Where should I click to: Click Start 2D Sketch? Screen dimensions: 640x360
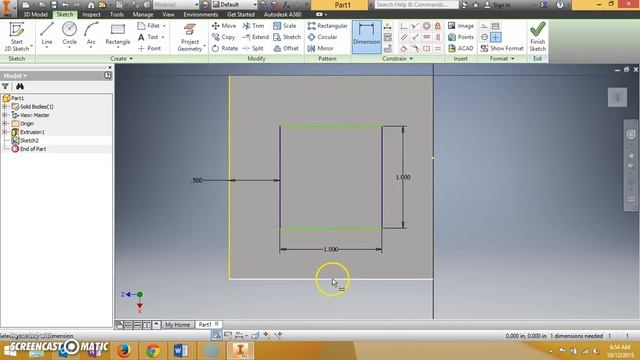[x=17, y=37]
